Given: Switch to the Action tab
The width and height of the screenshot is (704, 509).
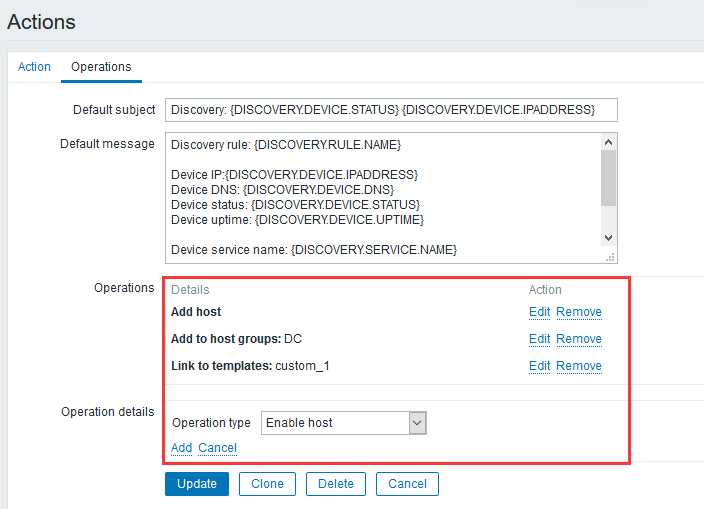Looking at the screenshot, I should click(x=34, y=67).
